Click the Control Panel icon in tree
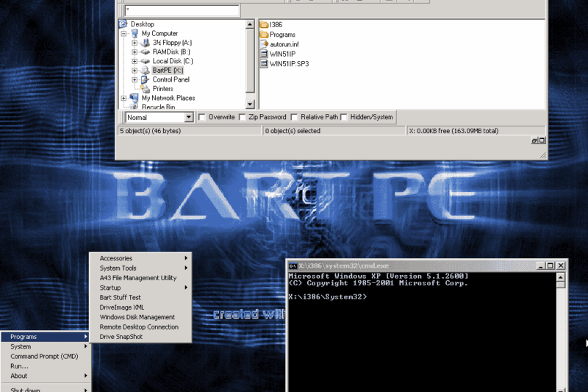 (x=145, y=79)
